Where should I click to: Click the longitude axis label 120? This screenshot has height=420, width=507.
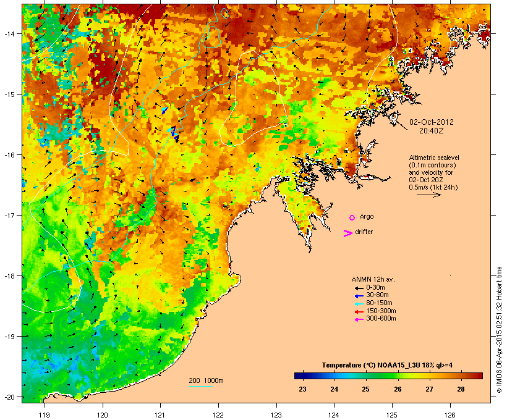click(103, 415)
